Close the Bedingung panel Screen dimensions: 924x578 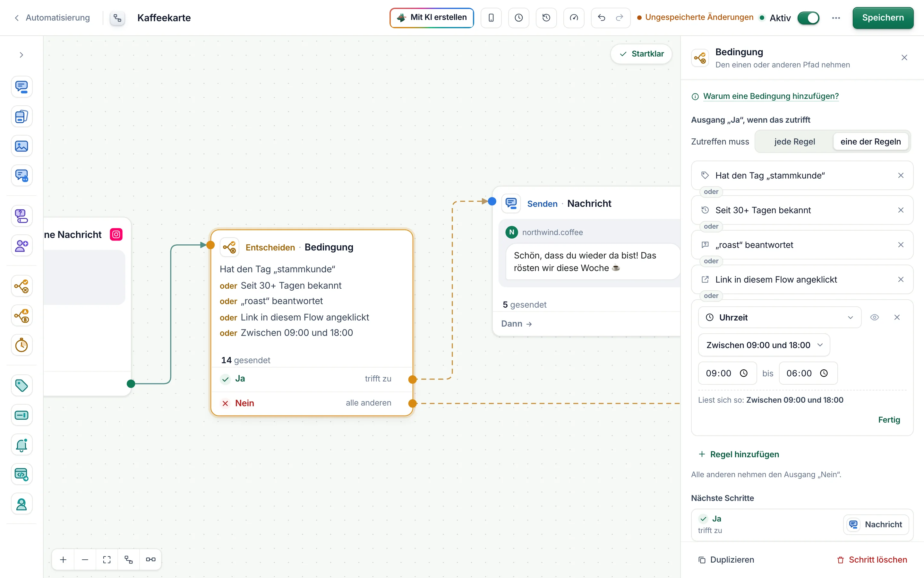pyautogui.click(x=904, y=58)
